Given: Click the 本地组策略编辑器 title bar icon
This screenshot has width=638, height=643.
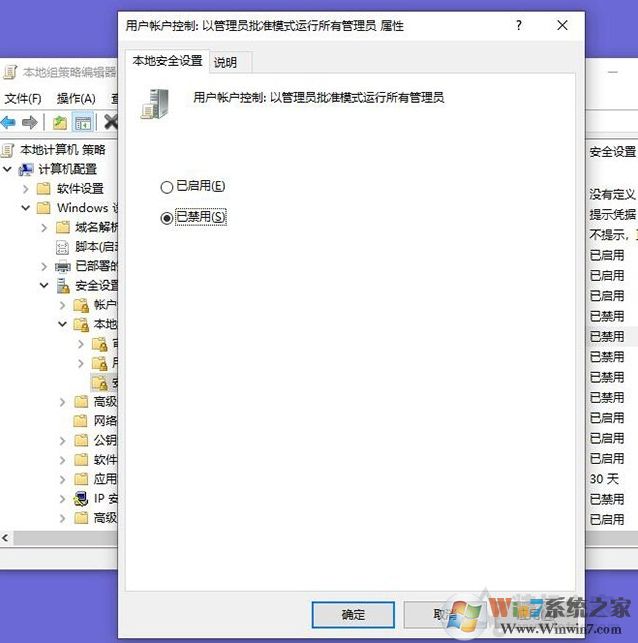Looking at the screenshot, I should [10, 72].
